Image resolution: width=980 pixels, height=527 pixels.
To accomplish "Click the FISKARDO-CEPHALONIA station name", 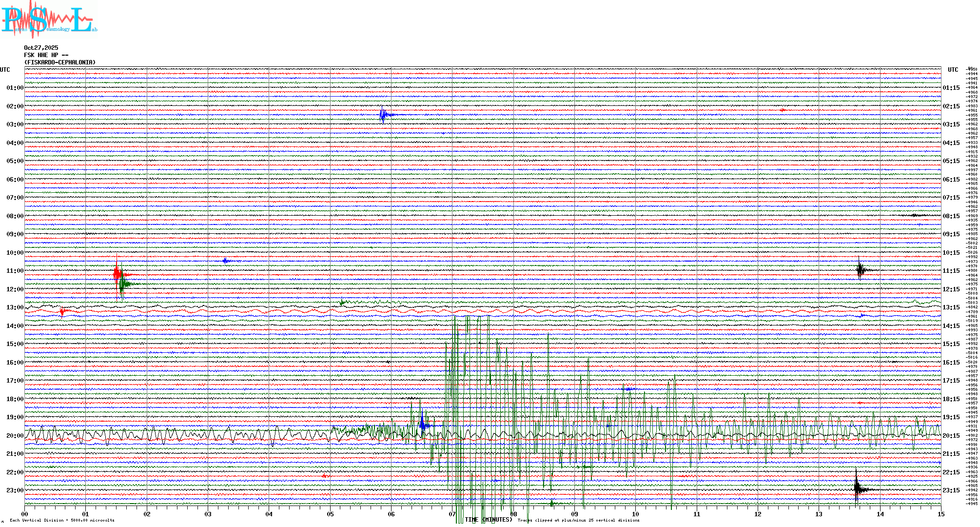I will click(x=60, y=62).
